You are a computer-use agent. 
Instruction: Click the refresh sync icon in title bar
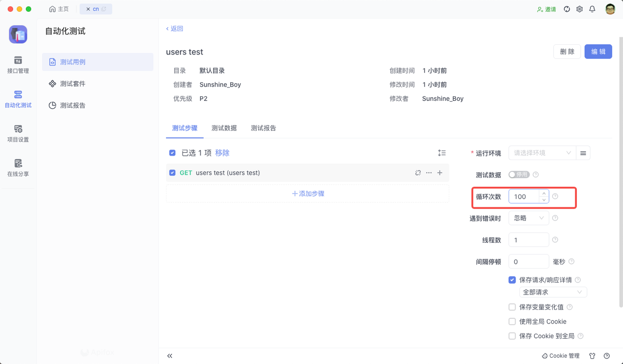point(567,9)
